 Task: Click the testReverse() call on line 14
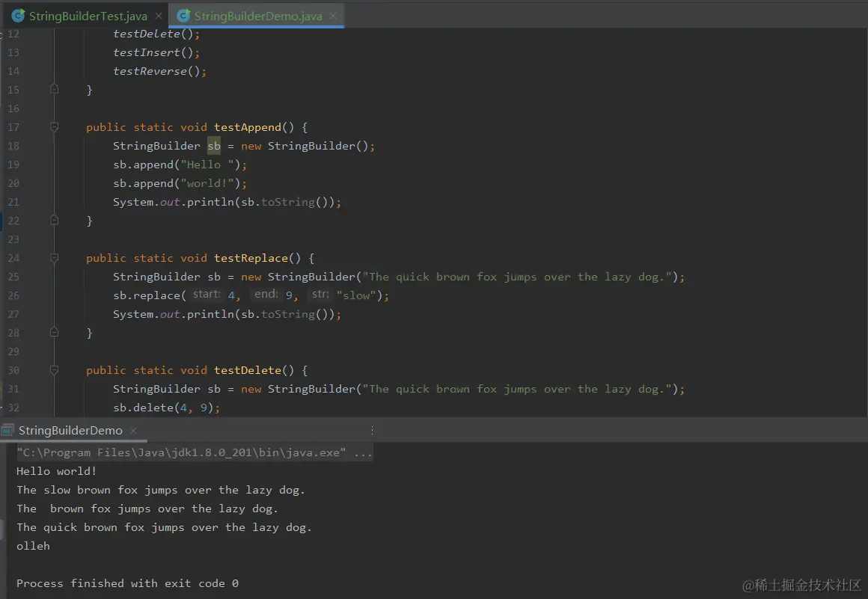(x=160, y=71)
